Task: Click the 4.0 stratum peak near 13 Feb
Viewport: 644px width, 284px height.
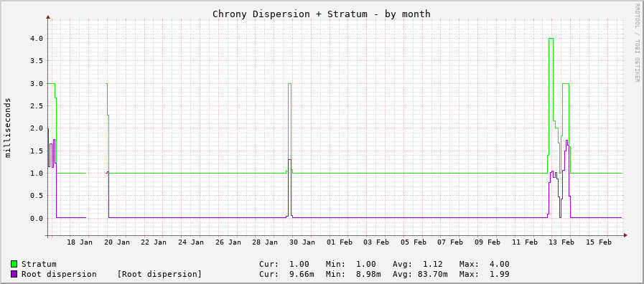Action: click(x=551, y=39)
